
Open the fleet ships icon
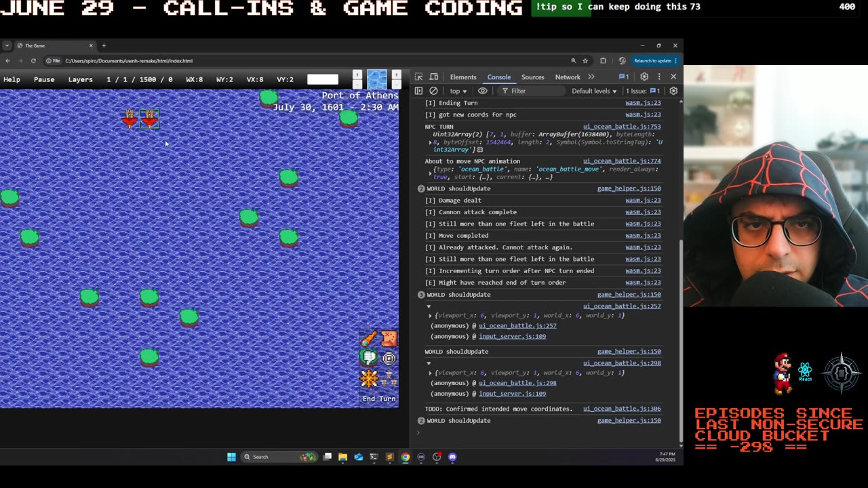point(389,378)
